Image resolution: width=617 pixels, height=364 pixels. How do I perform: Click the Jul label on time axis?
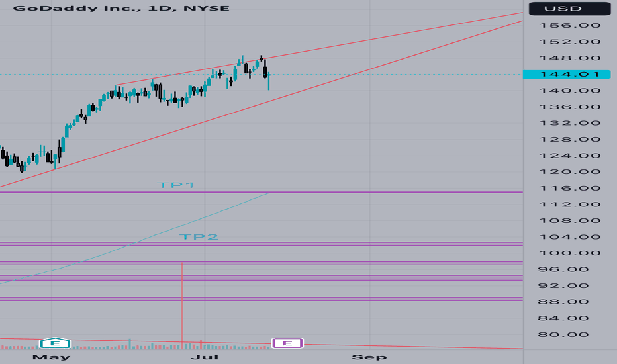(205, 357)
